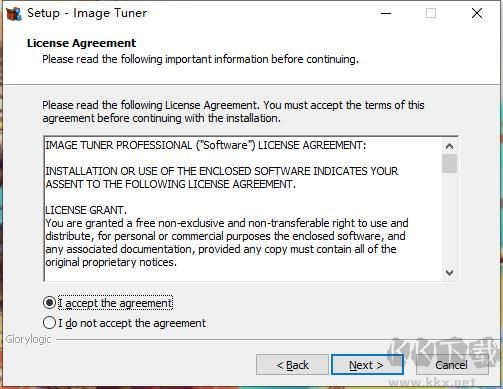Screen dimensions: 503x389
Task: Click 'INSTALLATION OR USE OF THE ENCLOSED SOFTWARE' line
Action: [x=222, y=171]
